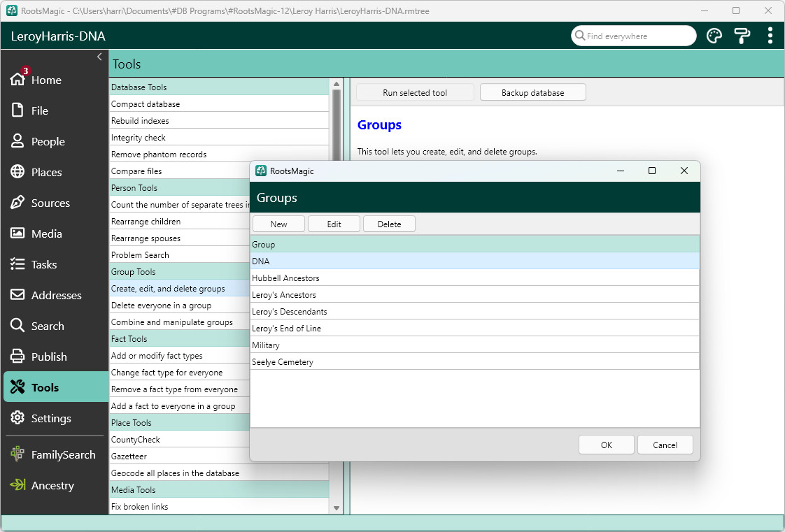Image resolution: width=785 pixels, height=532 pixels.
Task: Open the color theme palette icon
Action: 714,36
